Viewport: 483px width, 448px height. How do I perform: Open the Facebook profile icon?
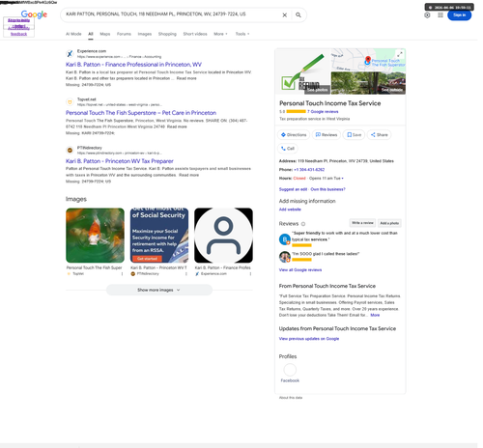click(290, 370)
